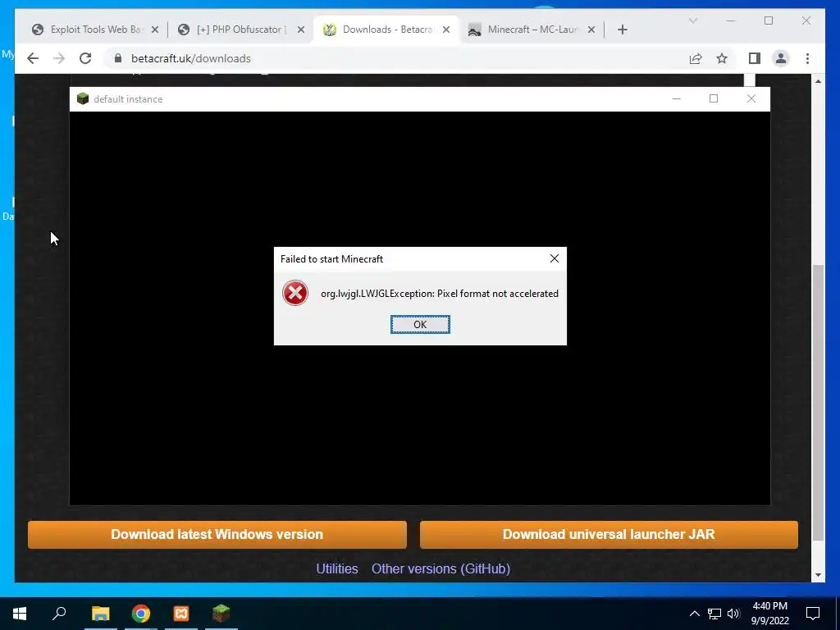Show hidden system tray icons
This screenshot has height=630, width=840.
coord(694,614)
